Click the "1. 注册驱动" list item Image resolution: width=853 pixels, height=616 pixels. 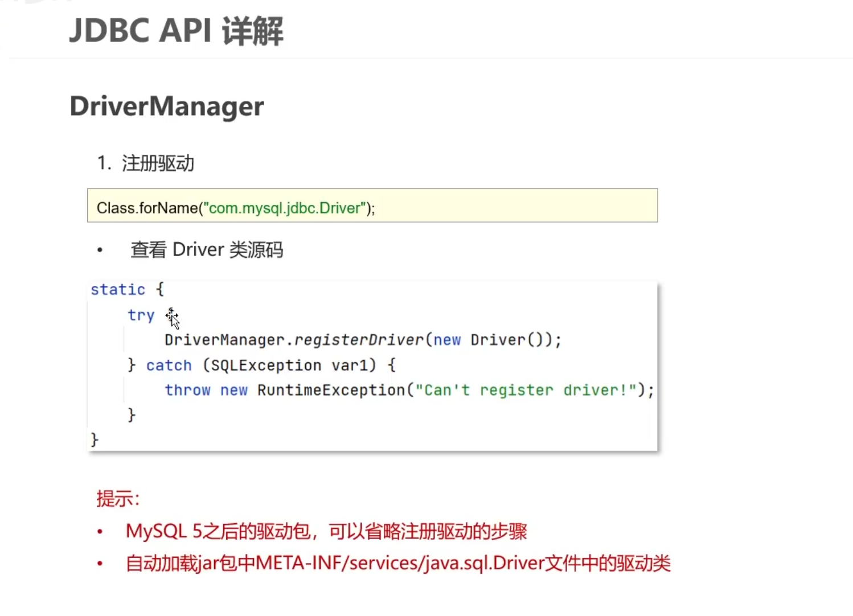coord(146,163)
